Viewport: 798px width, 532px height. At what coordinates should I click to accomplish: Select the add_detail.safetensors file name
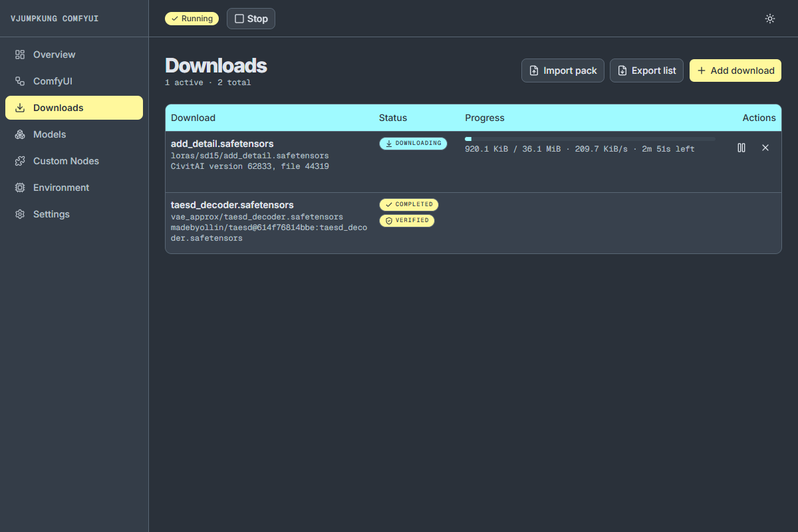[x=222, y=144]
